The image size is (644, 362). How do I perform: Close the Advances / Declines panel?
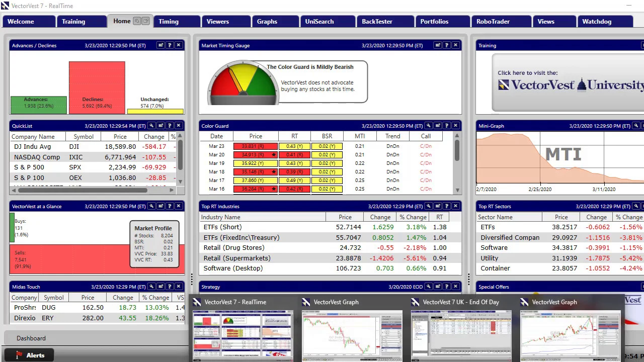point(179,45)
